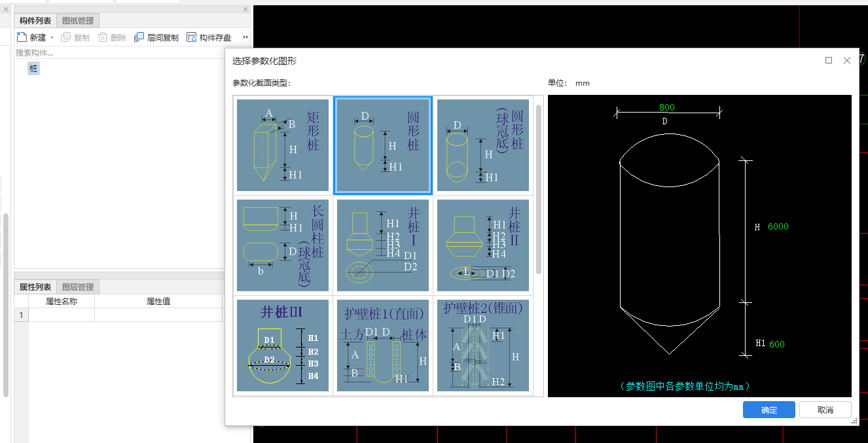Select the 井桩III section thumbnail
The image size is (868, 443).
[283, 346]
